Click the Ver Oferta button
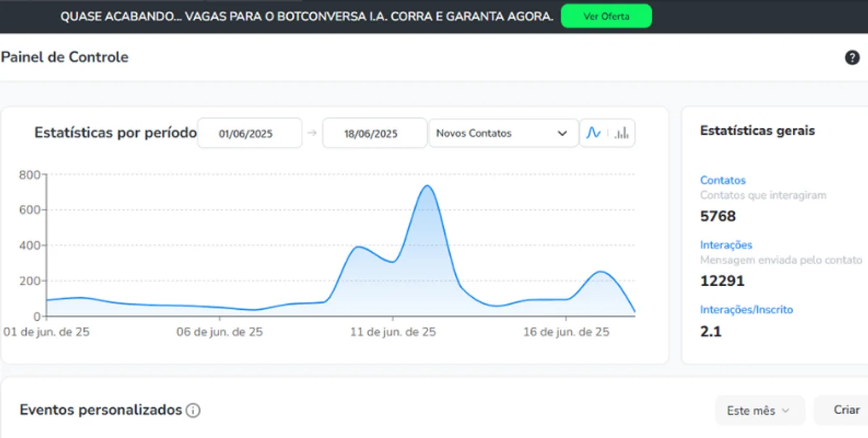This screenshot has height=438, width=868. (606, 16)
